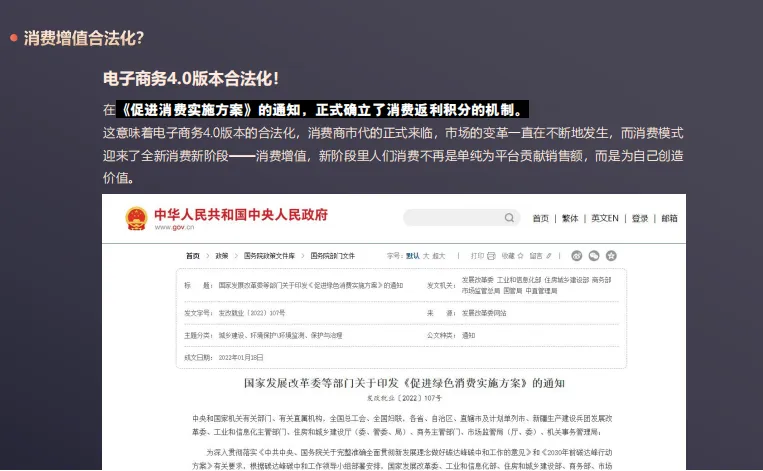Click the 政策 breadcrumb
The image size is (763, 471).
[x=222, y=256]
